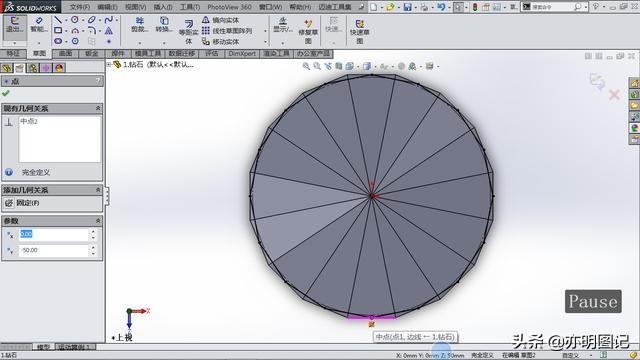The image size is (640, 360).
Task: Click Repair Sketch (修复草图) tool
Action: point(308,32)
